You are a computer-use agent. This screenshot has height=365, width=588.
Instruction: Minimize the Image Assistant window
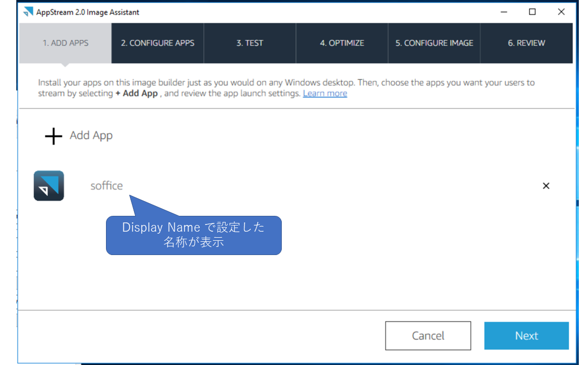coord(504,12)
